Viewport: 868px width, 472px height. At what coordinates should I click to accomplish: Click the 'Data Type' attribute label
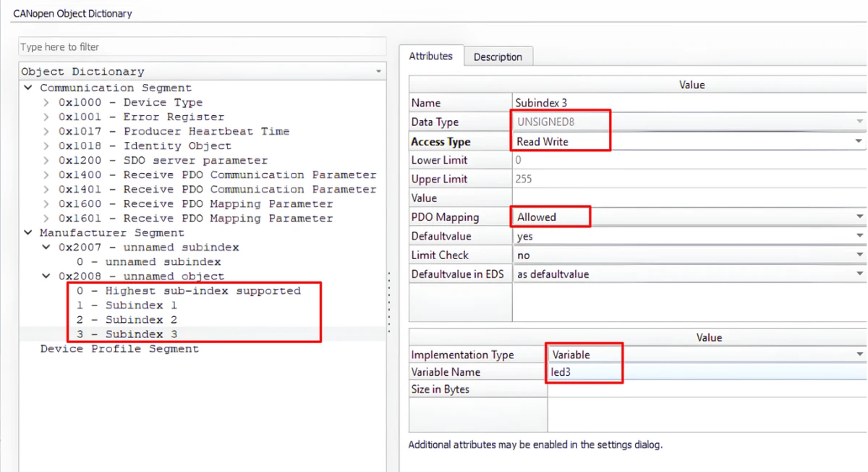(435, 122)
